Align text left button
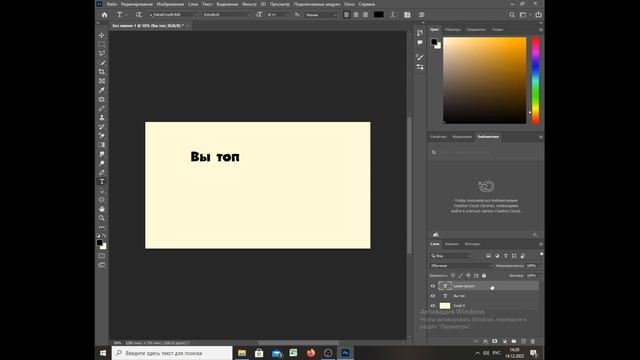The height and width of the screenshot is (360, 640). tap(347, 15)
